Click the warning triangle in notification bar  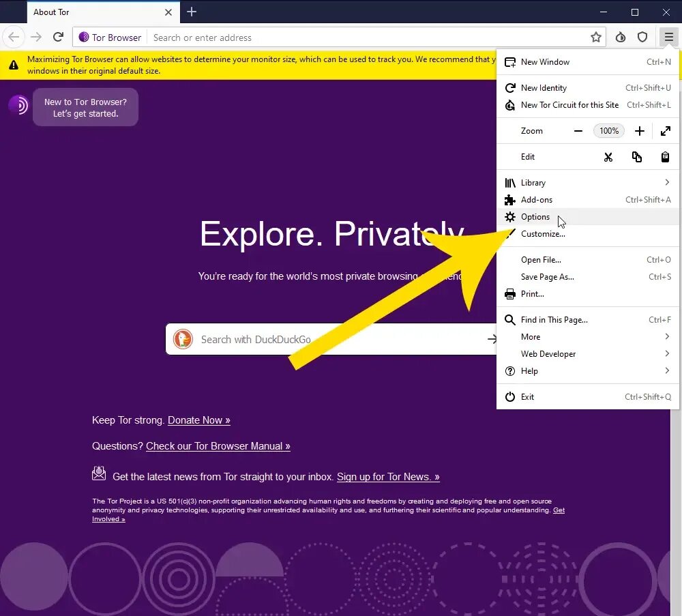14,65
